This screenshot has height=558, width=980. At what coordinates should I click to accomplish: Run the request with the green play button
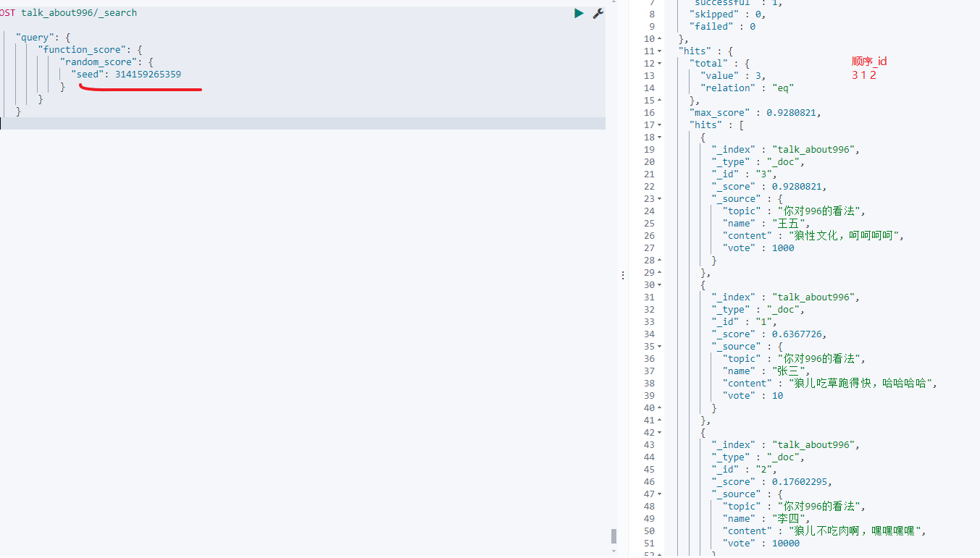[579, 13]
